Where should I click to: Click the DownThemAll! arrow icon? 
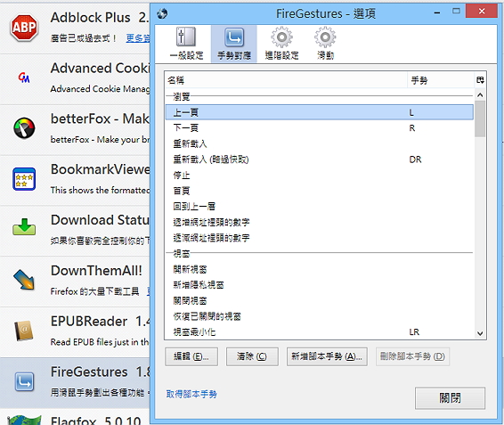[24, 279]
